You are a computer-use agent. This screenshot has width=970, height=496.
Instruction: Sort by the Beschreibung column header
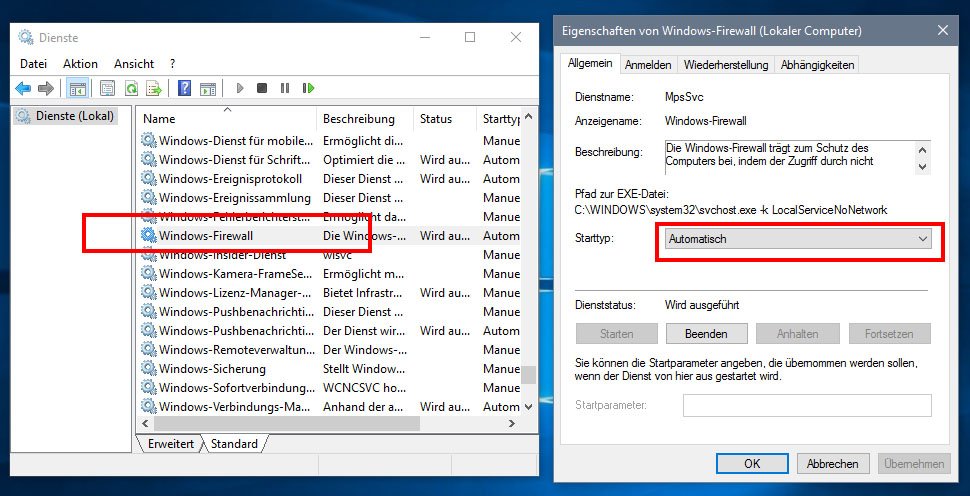point(365,119)
